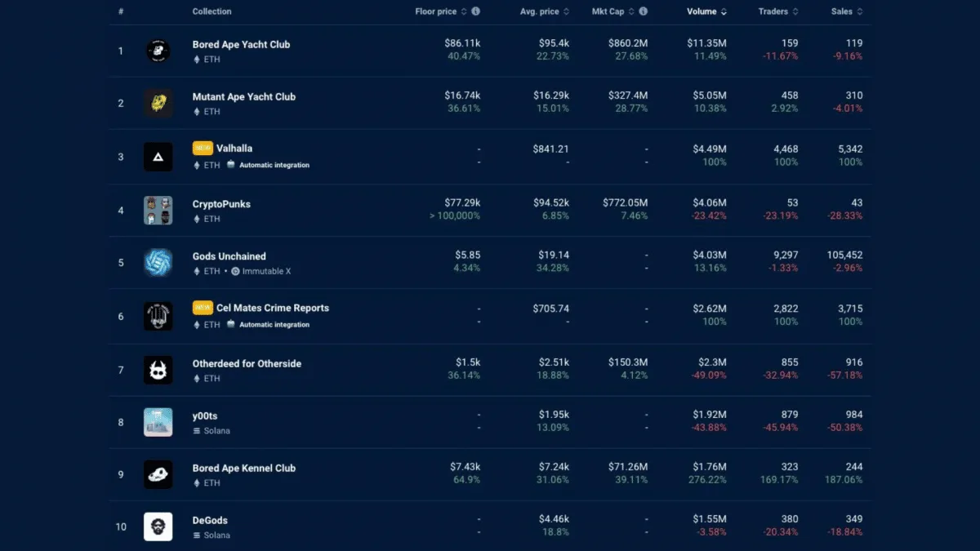980x551 pixels.
Task: Open the Valhalla collection link
Action: pos(234,149)
